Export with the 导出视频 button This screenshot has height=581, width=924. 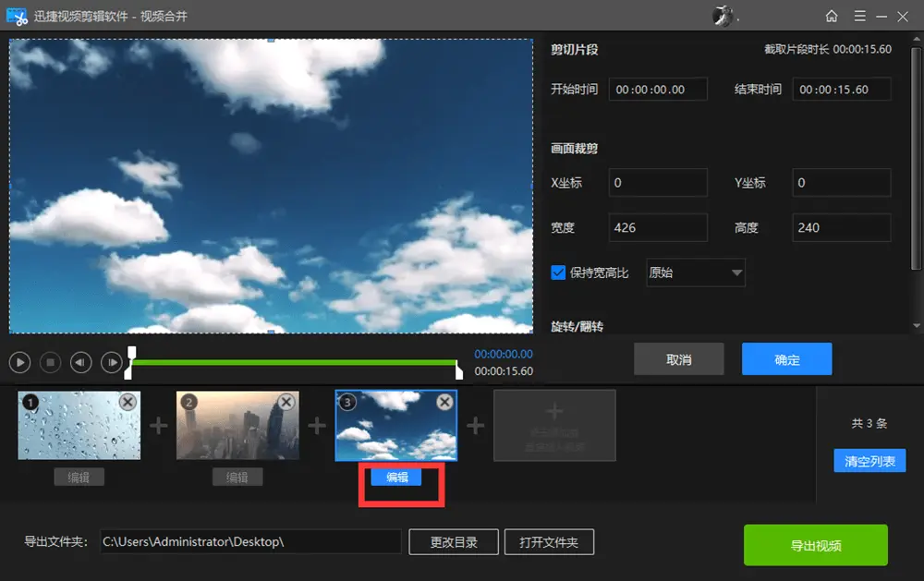point(816,545)
